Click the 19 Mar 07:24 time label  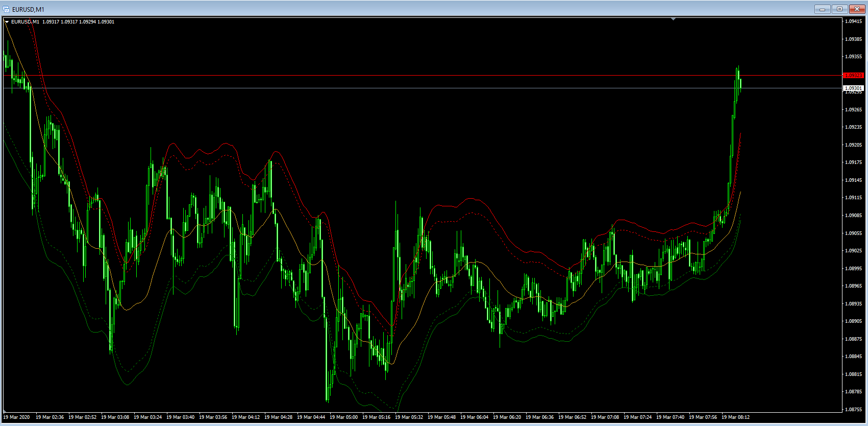coord(637,417)
